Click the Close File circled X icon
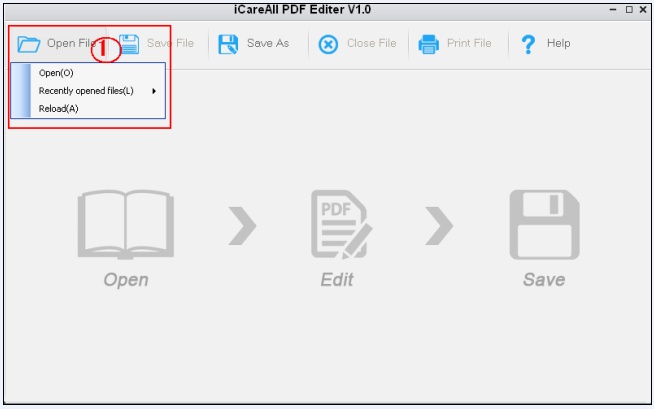The height and width of the screenshot is (409, 654). click(328, 44)
